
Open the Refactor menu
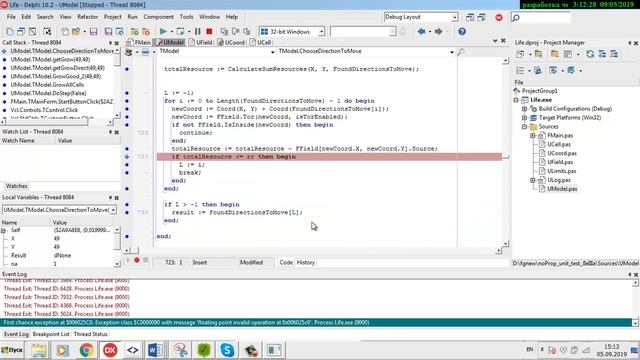[88, 17]
